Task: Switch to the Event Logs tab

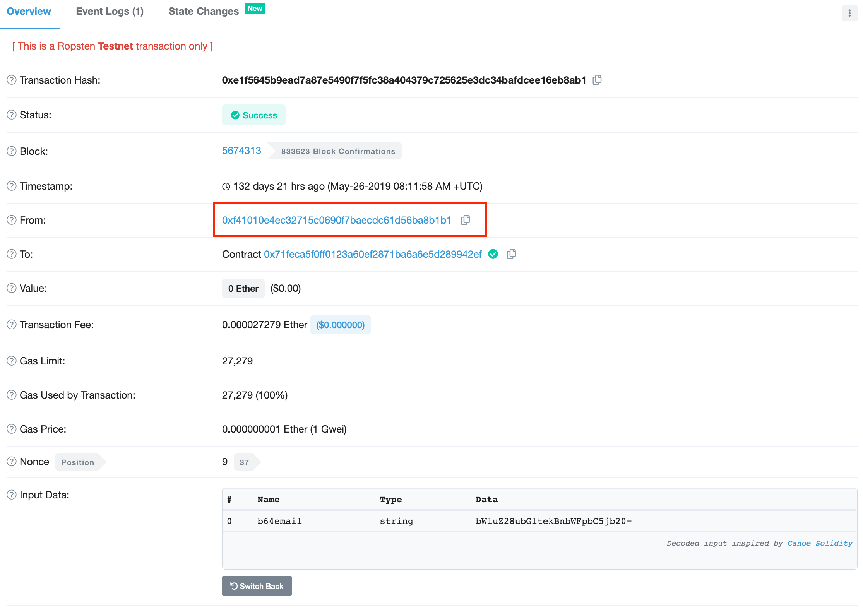Action: click(110, 12)
